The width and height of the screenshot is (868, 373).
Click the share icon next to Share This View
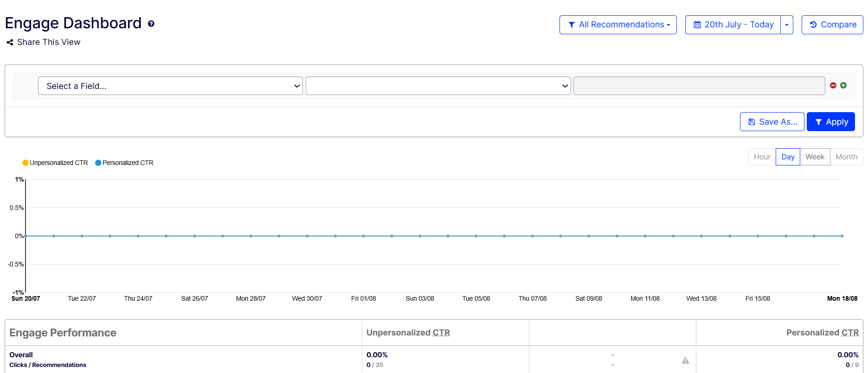pyautogui.click(x=10, y=43)
